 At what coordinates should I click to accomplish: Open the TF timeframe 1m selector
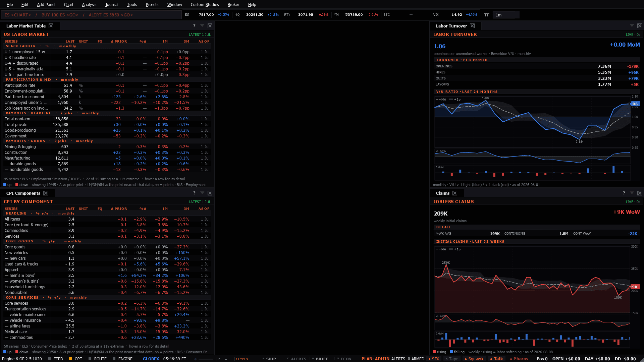coord(506,15)
